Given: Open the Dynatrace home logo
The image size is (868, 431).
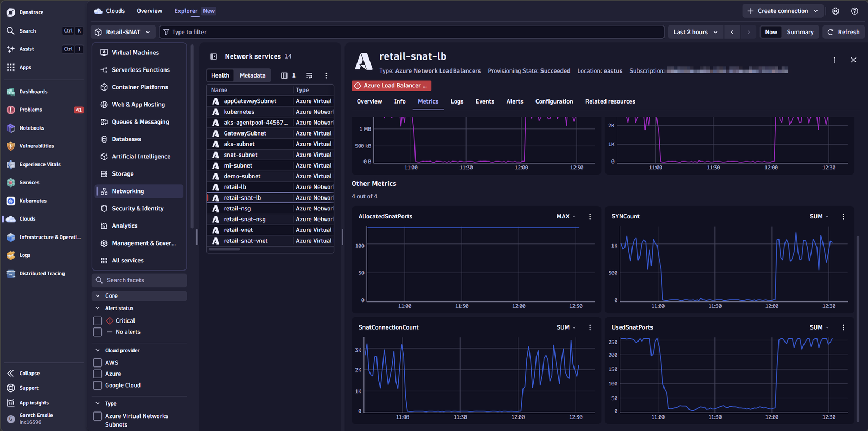Looking at the screenshot, I should (10, 12).
